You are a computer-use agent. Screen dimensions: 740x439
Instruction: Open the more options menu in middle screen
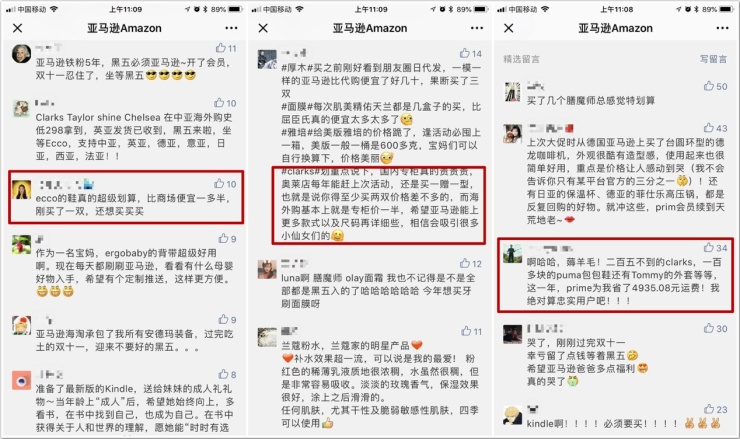pyautogui.click(x=477, y=28)
